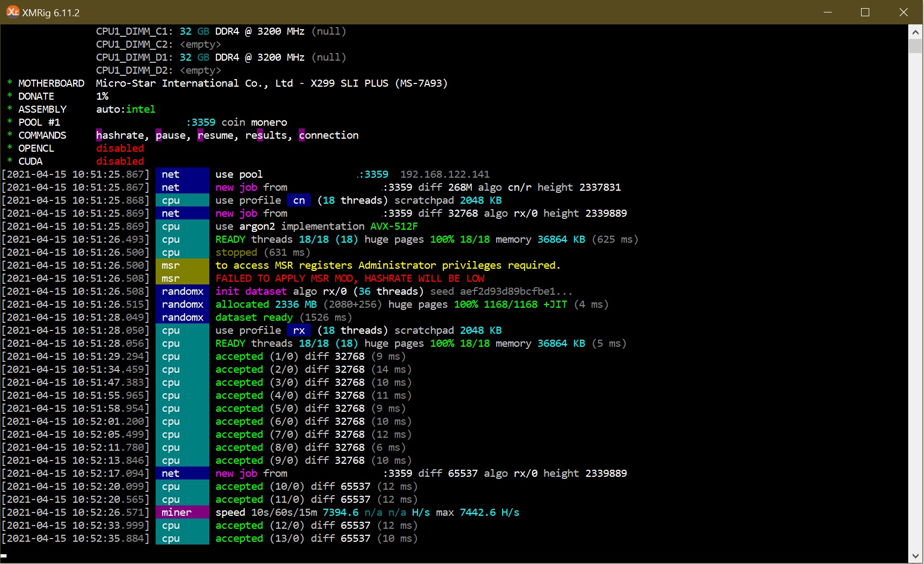The height and width of the screenshot is (564, 924).
Task: Click the 'net' tag of 'use pool' line
Action: pos(182,174)
